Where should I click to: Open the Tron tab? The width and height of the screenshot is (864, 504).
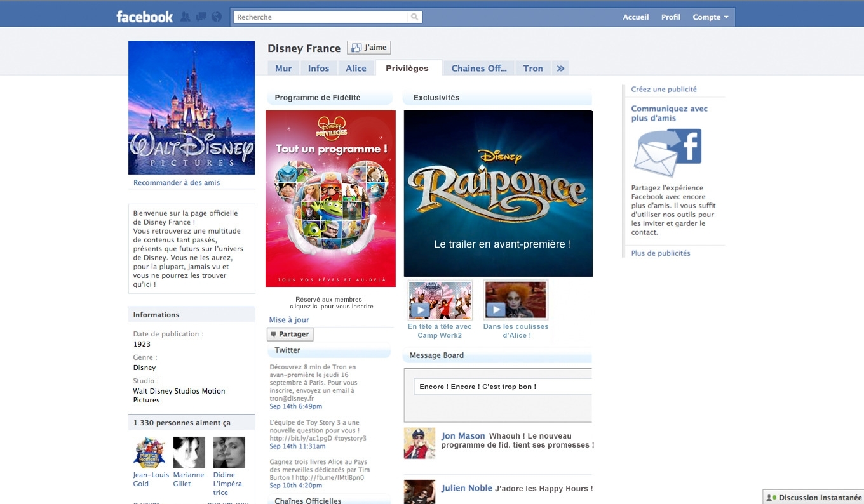pyautogui.click(x=533, y=69)
